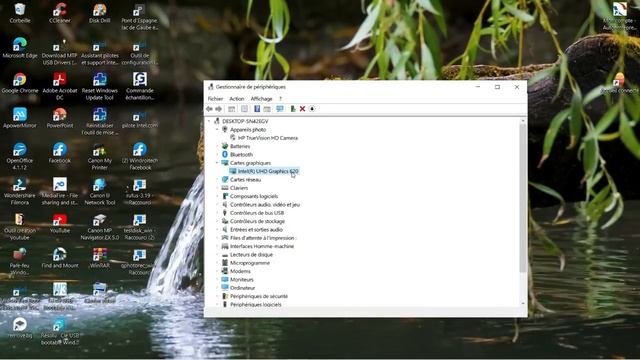The image size is (640, 360).
Task: Open Properties via the toolbar sheet icon
Action: [244, 109]
